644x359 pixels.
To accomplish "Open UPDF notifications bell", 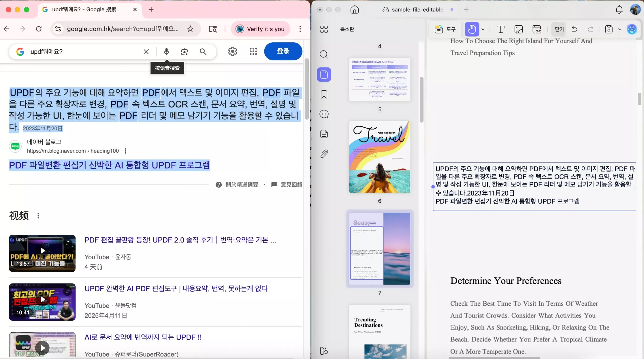I will click(x=619, y=10).
